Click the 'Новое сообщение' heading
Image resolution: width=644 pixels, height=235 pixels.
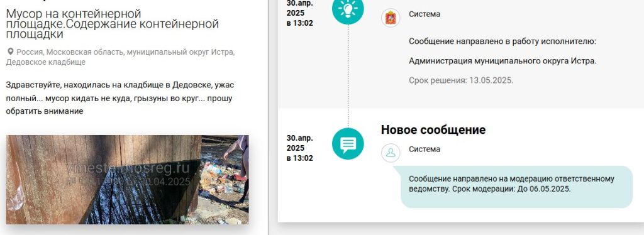click(433, 129)
